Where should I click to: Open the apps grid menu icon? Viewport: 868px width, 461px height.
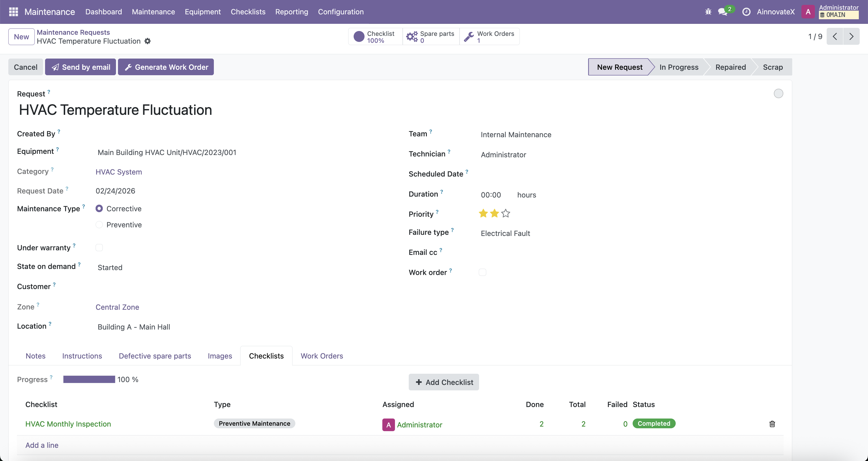click(13, 12)
